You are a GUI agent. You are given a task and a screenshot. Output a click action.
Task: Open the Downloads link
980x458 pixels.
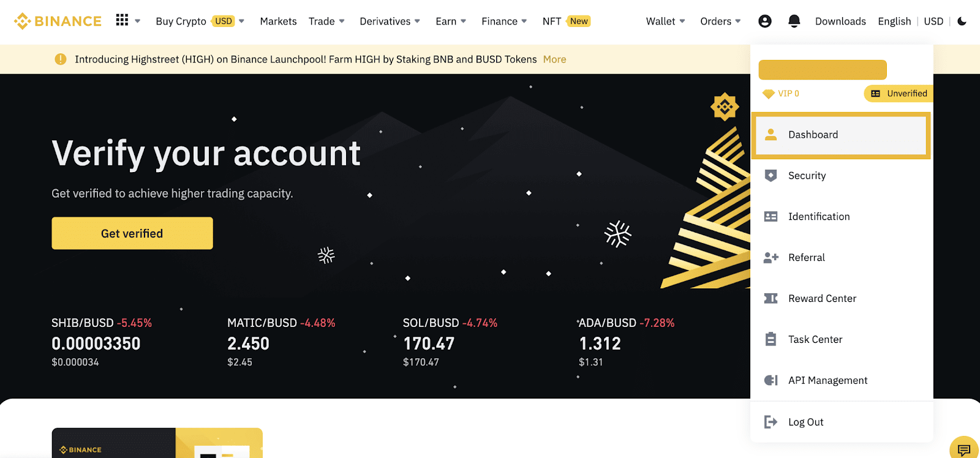click(x=840, y=21)
